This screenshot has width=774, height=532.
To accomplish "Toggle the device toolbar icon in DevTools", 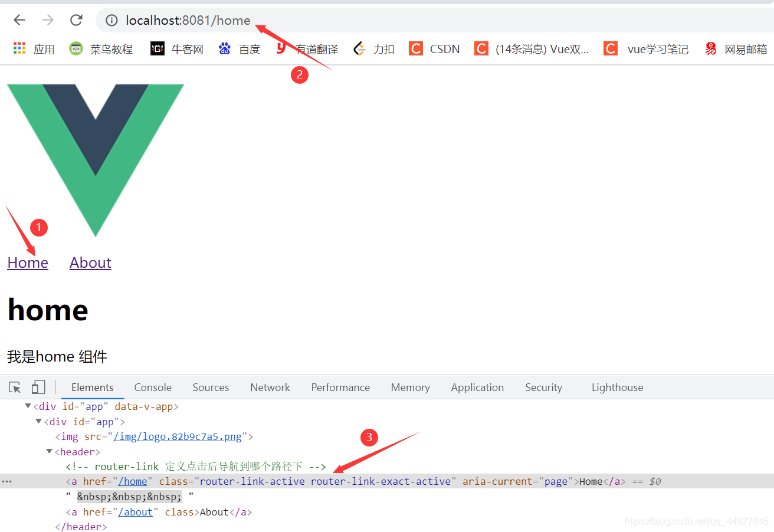I will [38, 387].
